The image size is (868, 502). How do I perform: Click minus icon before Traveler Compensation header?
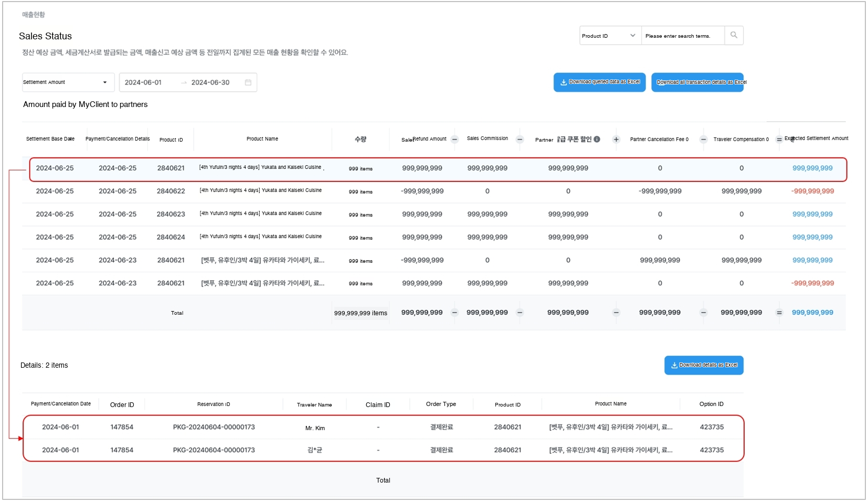(703, 140)
